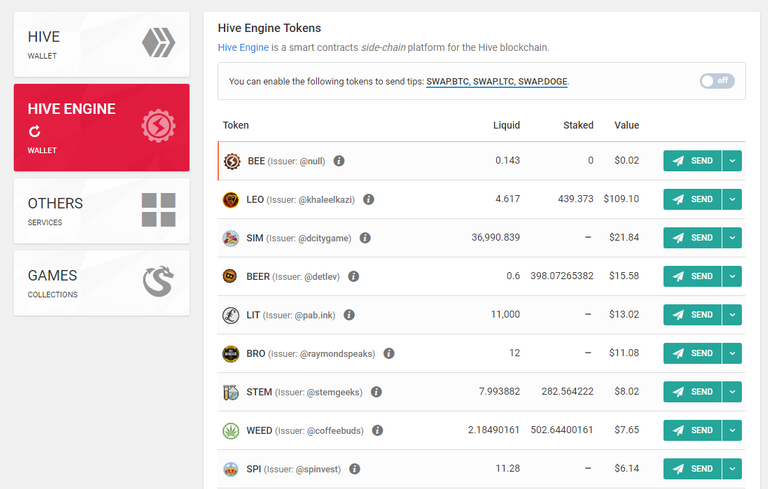Click the SWAP.BTC, SWAP.LTC, SWAP.DOGE link
The width and height of the screenshot is (768, 489).
(497, 82)
